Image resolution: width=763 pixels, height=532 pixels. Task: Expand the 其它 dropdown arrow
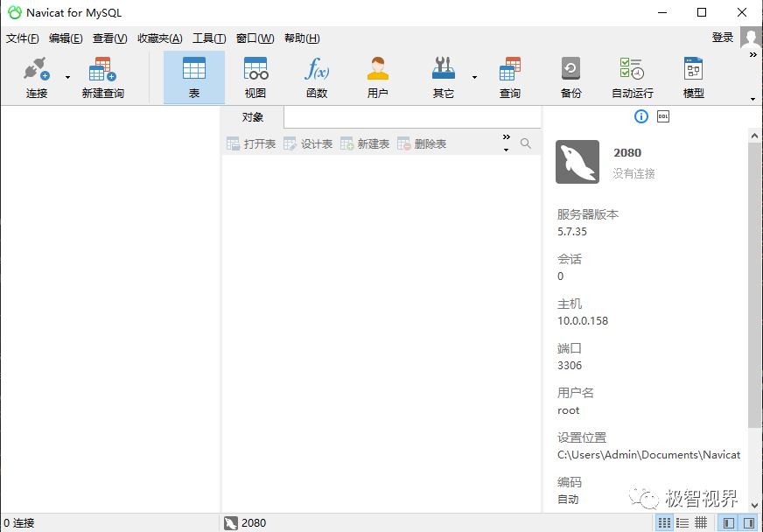pyautogui.click(x=474, y=77)
